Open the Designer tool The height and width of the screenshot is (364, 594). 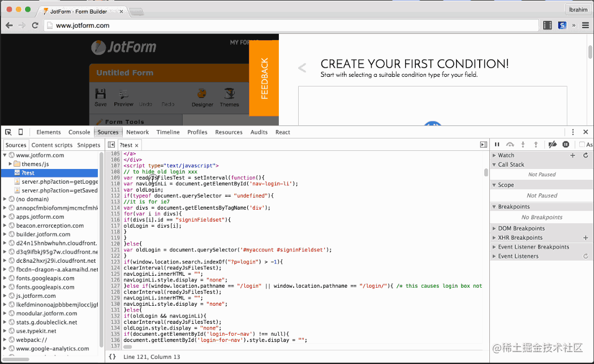click(203, 98)
